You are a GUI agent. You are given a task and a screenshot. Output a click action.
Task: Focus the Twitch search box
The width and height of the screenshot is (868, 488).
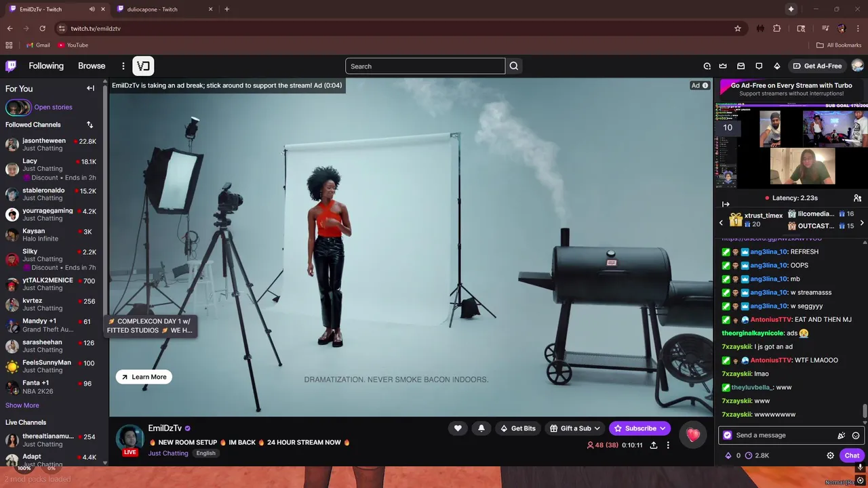[x=425, y=66]
